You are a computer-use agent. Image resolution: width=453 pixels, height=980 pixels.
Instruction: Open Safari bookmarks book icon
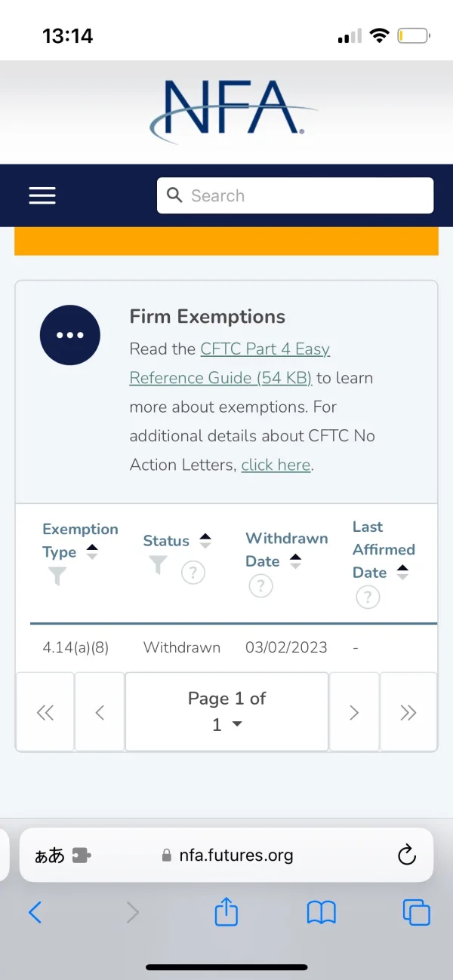[321, 913]
